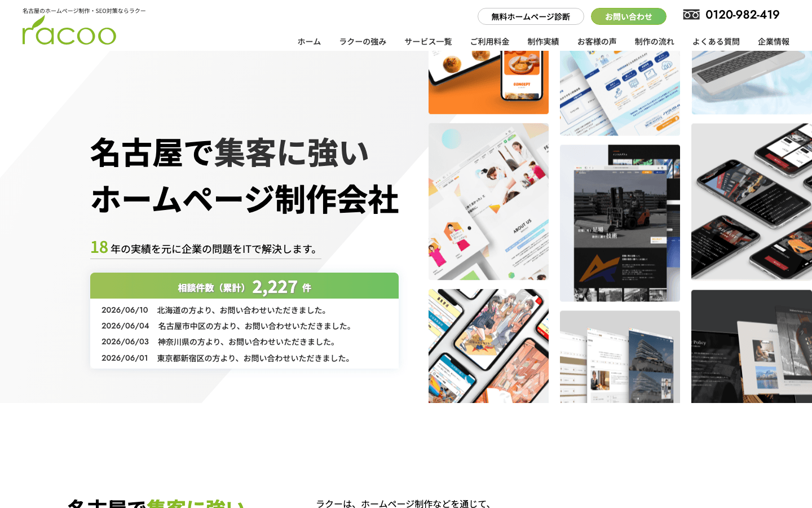Image resolution: width=812 pixels, height=508 pixels.
Task: Open 企業情報 menu item
Action: click(x=773, y=41)
